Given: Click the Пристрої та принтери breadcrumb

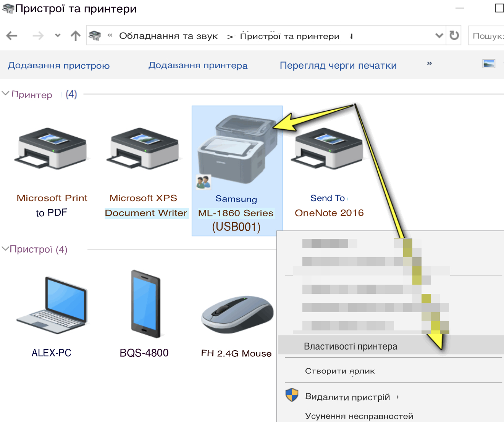Looking at the screenshot, I should (289, 36).
